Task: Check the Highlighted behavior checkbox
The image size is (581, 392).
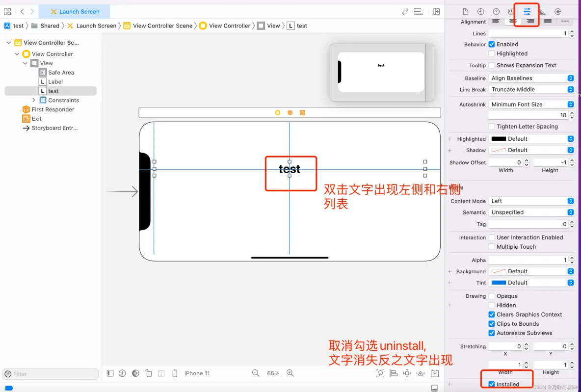Action: (491, 53)
